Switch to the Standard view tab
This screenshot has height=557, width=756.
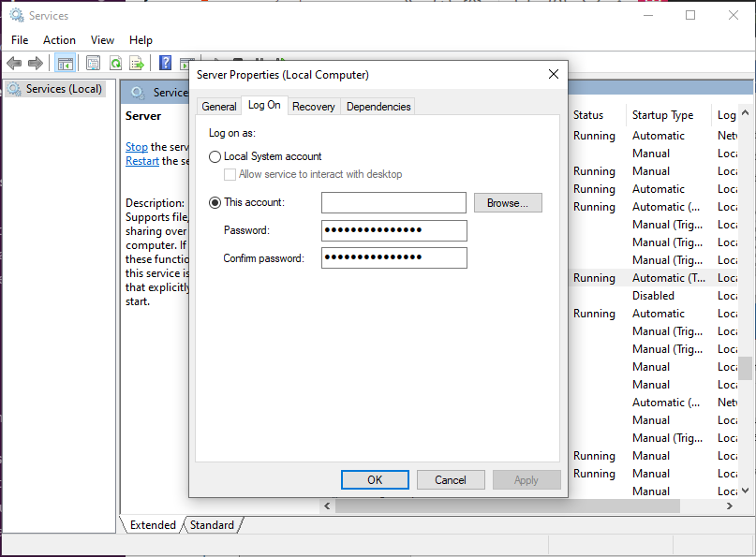[212, 525]
